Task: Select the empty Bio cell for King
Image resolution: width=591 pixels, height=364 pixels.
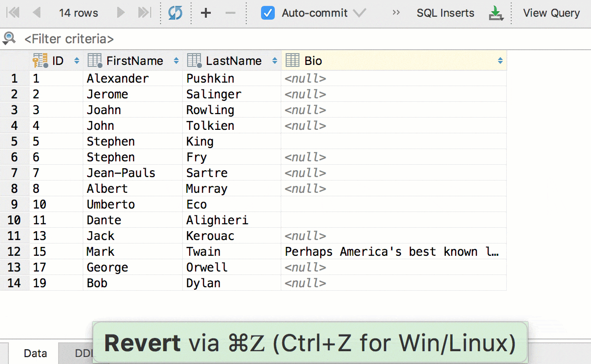Action: 394,142
